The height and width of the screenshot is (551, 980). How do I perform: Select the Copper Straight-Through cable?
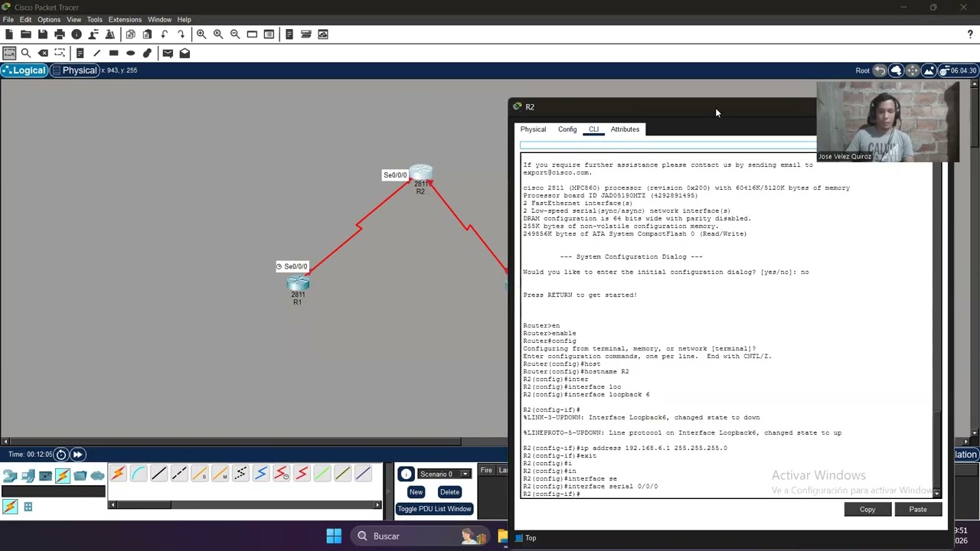coord(158,474)
